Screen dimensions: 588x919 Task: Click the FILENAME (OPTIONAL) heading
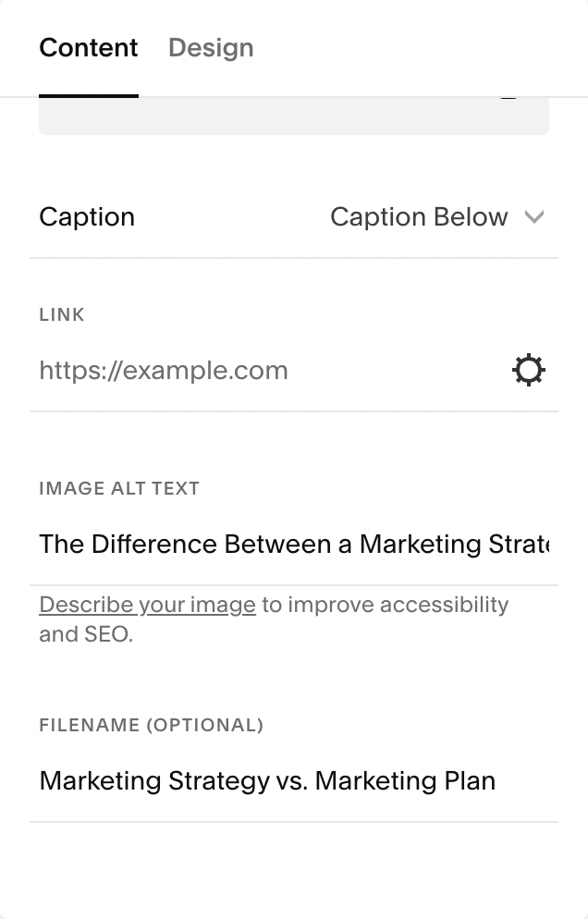point(152,725)
